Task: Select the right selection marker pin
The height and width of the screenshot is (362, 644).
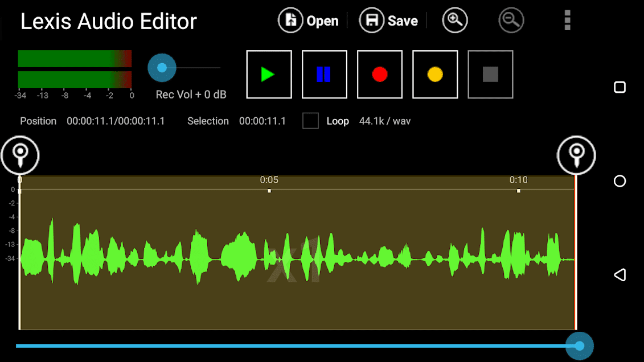Action: point(576,155)
